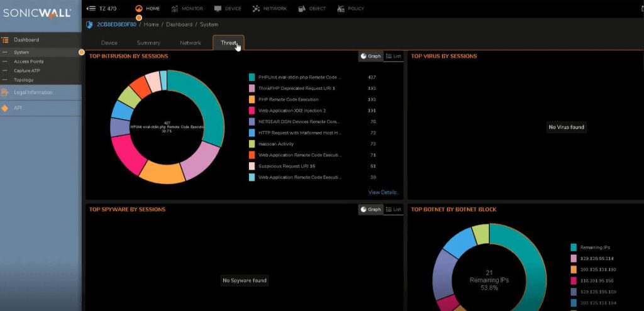Select Web Application XXE Injection 2 entry
The image size is (644, 311).
[292, 111]
